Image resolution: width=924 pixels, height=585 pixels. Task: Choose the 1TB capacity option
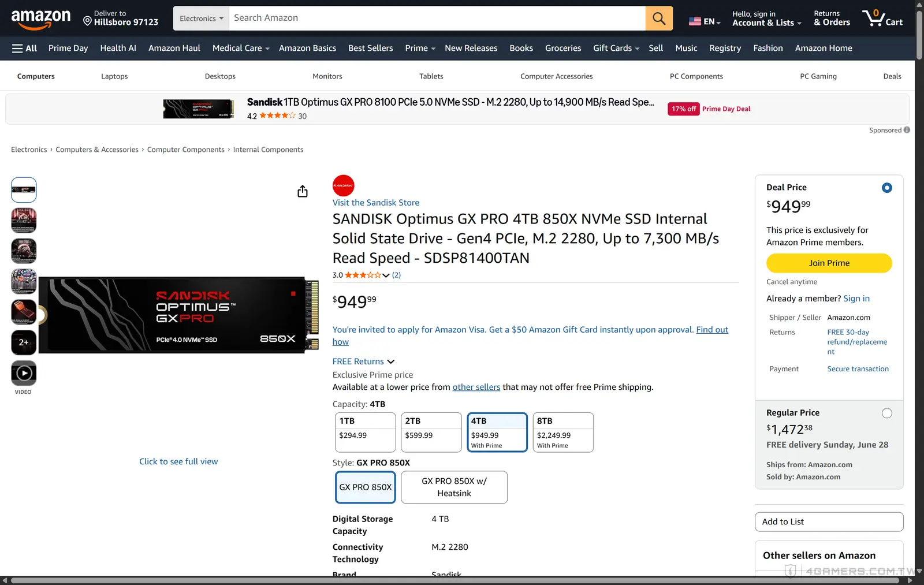point(366,432)
